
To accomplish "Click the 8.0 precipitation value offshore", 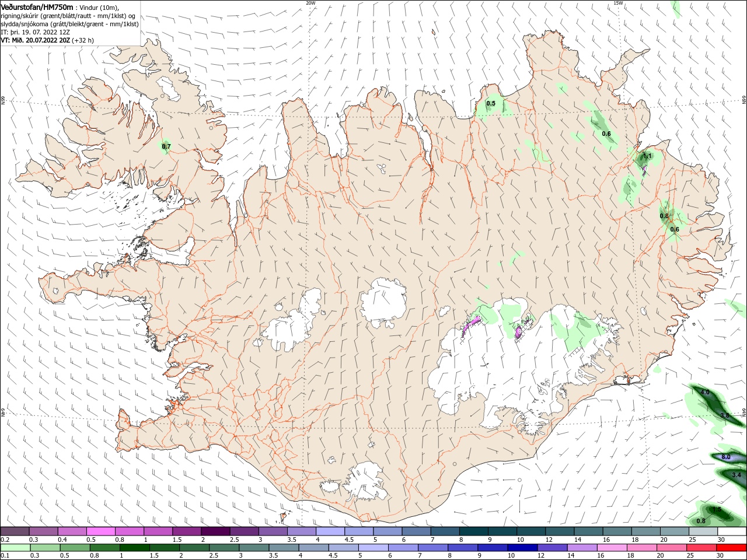I will tap(726, 457).
